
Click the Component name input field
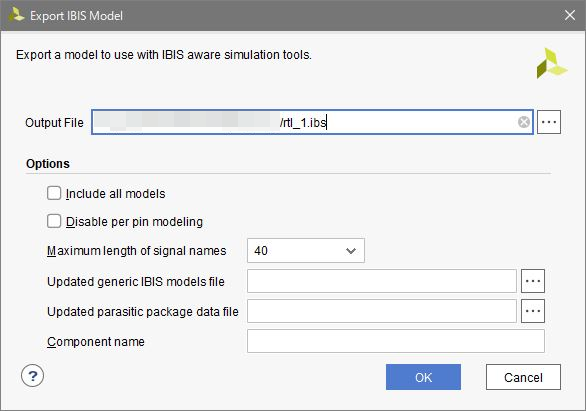(396, 341)
